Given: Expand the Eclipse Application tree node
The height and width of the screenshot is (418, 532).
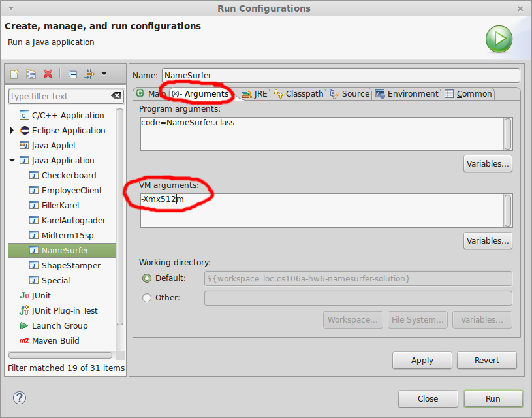Looking at the screenshot, I should [x=12, y=131].
